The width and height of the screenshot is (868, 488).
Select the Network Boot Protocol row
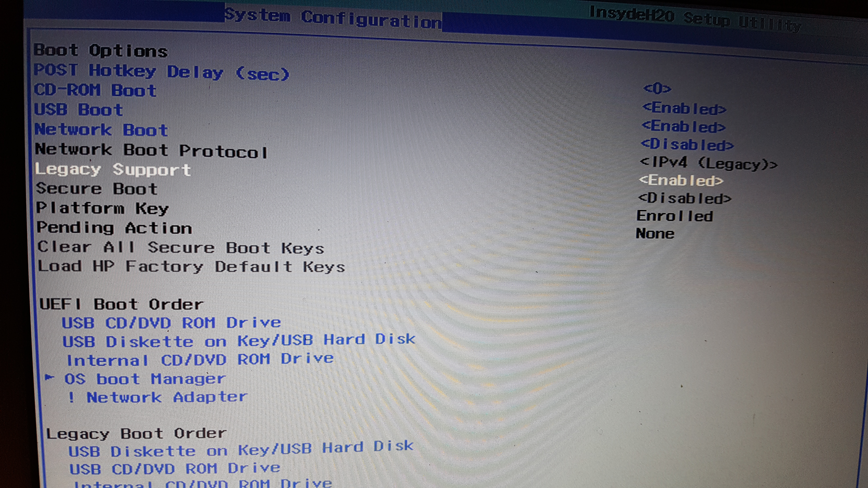[x=151, y=150]
